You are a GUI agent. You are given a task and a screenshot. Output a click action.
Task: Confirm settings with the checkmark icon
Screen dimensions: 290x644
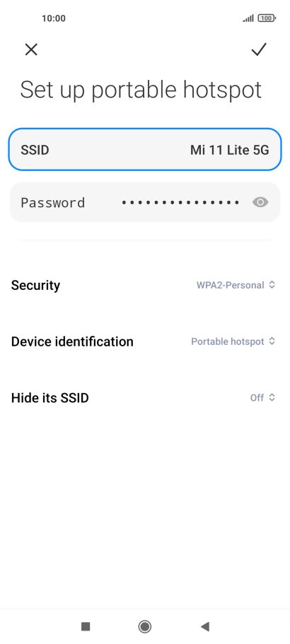pos(259,49)
